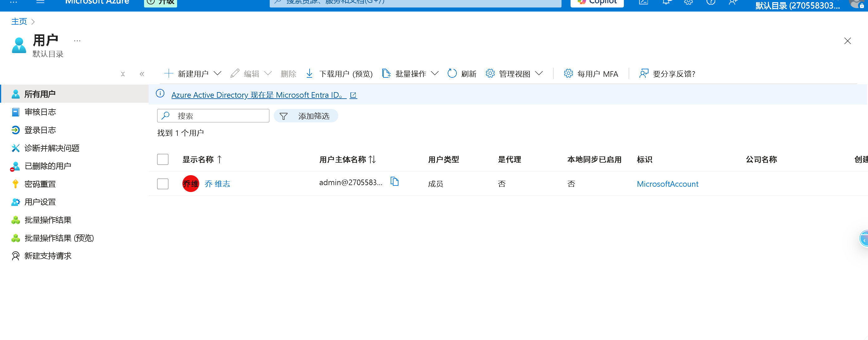Check the box for user 乔 维志
Image resolution: width=868 pixels, height=340 pixels.
click(x=163, y=184)
